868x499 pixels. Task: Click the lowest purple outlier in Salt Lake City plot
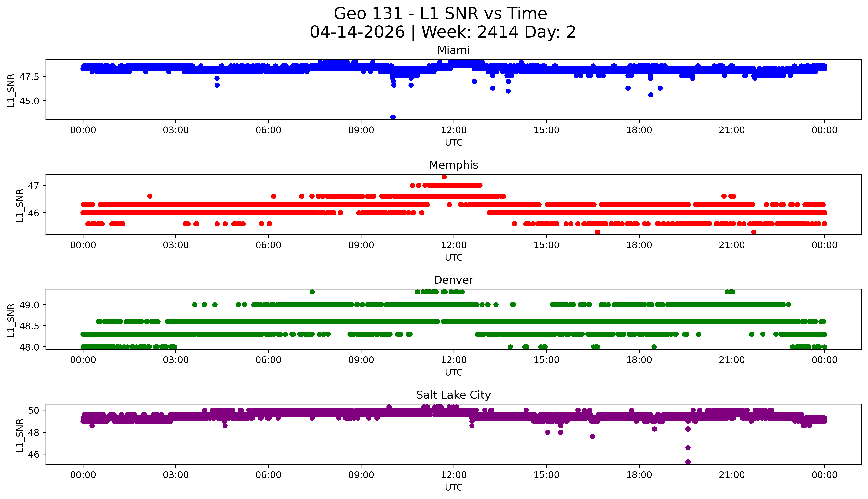click(688, 462)
